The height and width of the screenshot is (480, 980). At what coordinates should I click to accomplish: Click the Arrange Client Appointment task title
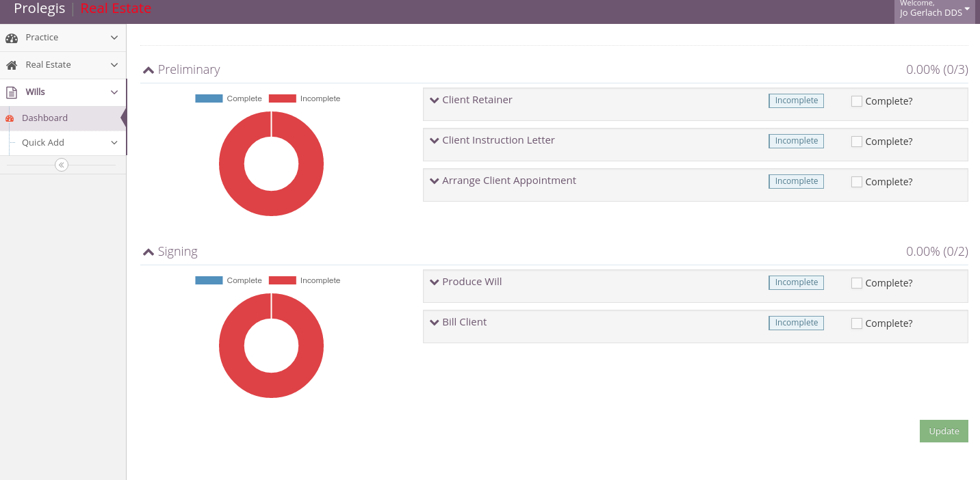[509, 181]
